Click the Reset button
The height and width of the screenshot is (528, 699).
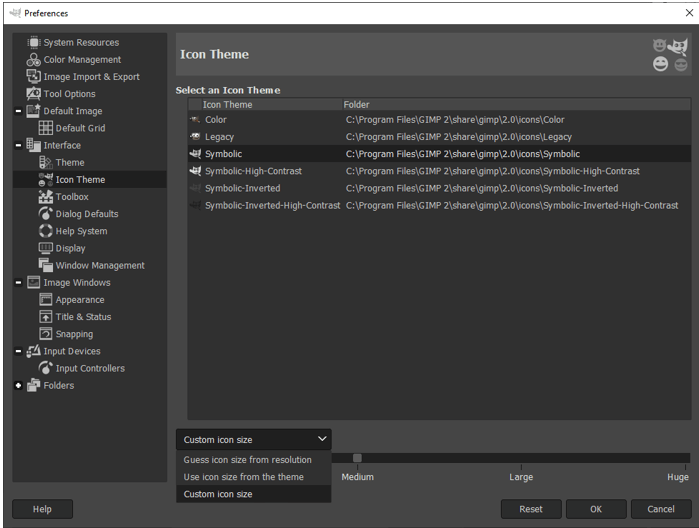531,509
